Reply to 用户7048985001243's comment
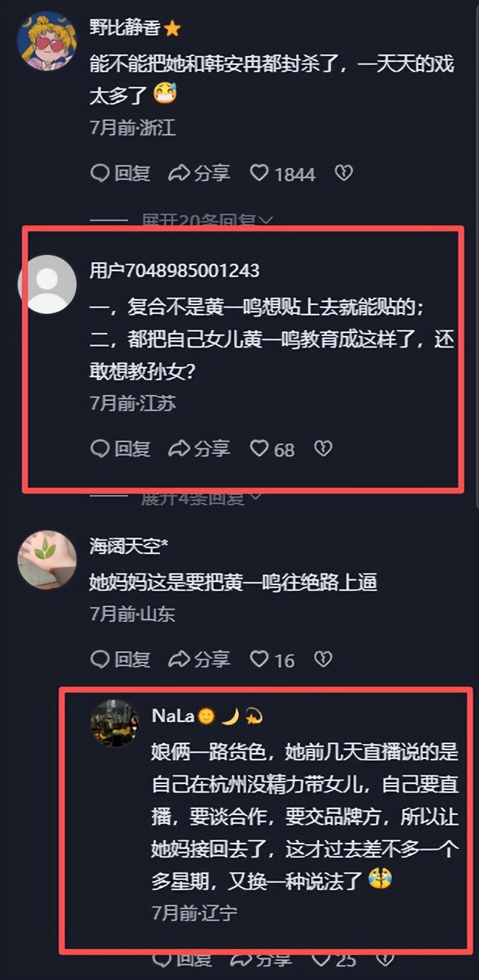This screenshot has height=980, width=479. click(120, 448)
